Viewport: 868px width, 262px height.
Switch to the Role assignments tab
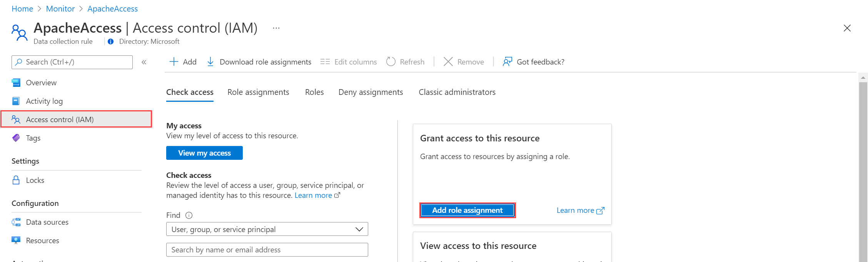point(258,92)
